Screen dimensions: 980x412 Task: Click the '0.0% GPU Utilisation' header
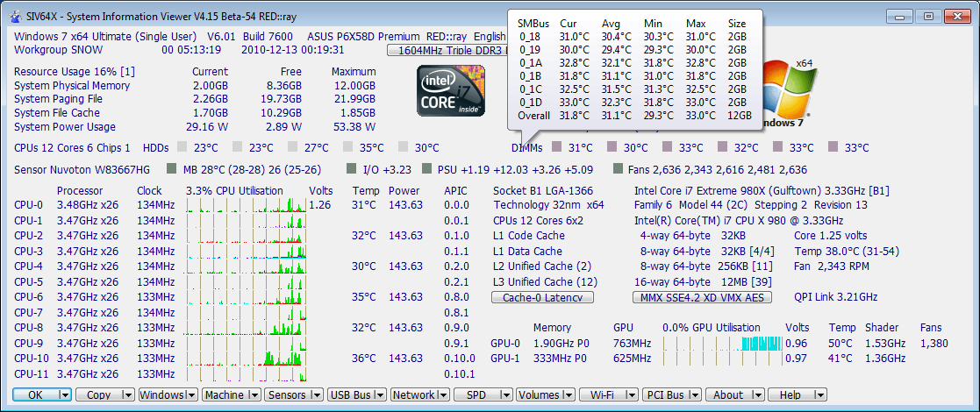pyautogui.click(x=712, y=327)
